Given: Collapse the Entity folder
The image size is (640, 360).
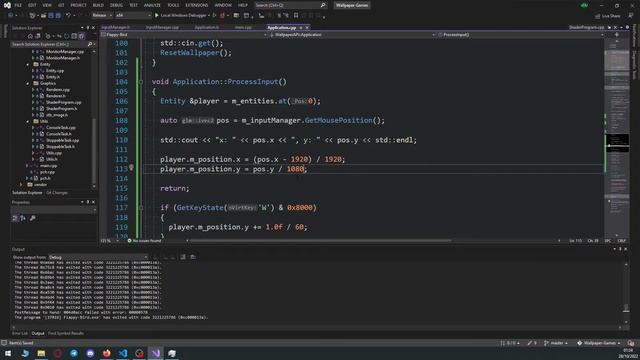Looking at the screenshot, I should point(28,64).
